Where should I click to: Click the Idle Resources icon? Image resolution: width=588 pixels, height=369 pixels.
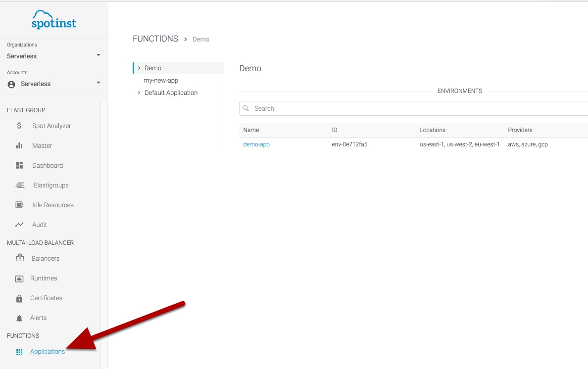pos(19,205)
